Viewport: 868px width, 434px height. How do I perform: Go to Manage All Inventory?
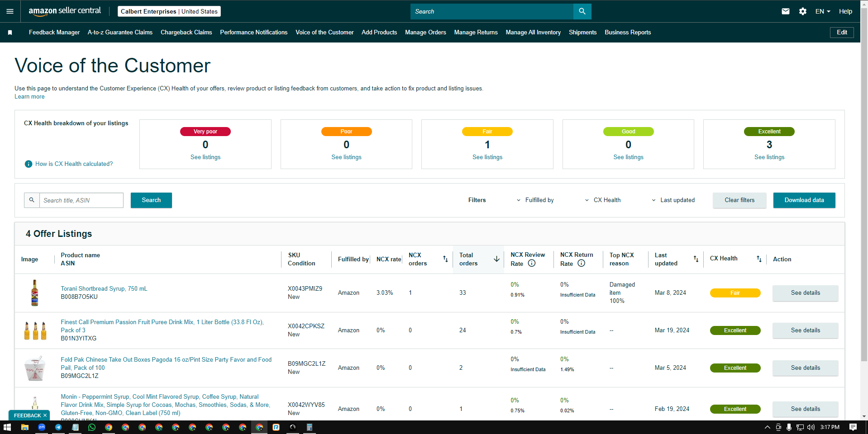pos(533,33)
